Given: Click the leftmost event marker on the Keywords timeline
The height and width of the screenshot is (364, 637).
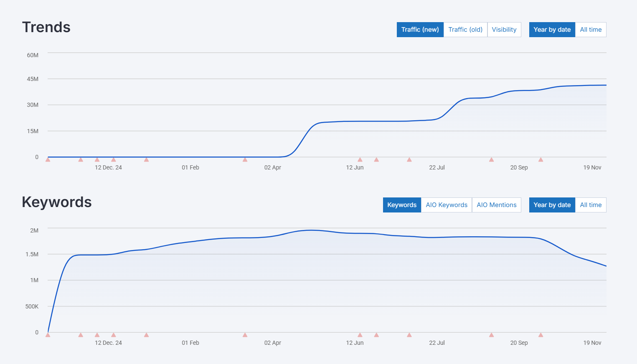Looking at the screenshot, I should (48, 335).
